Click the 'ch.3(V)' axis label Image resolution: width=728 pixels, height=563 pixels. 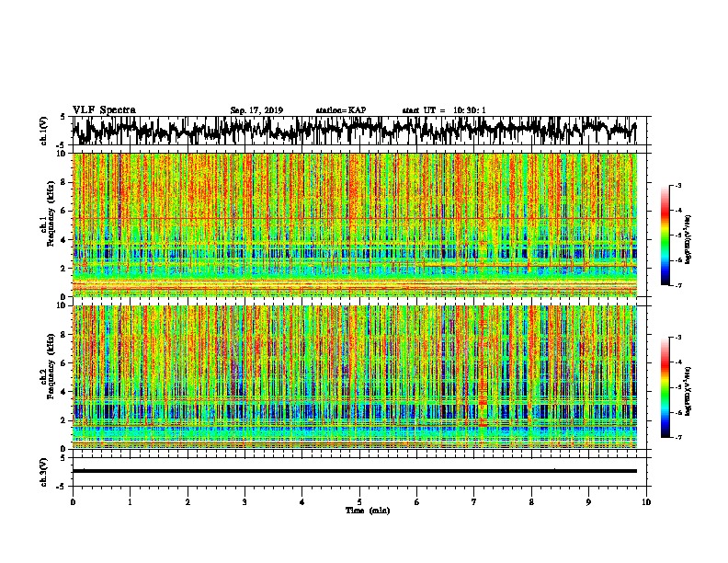43,472
